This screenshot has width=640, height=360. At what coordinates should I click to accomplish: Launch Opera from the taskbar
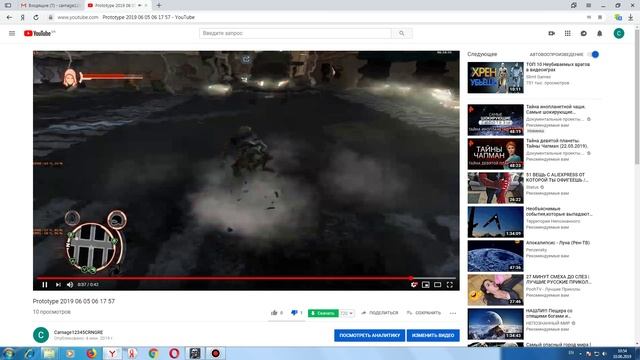click(174, 353)
